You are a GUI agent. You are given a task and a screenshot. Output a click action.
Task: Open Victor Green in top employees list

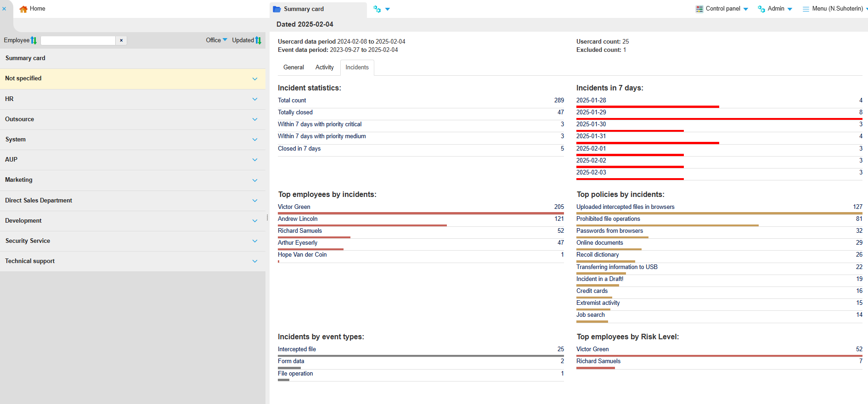294,207
